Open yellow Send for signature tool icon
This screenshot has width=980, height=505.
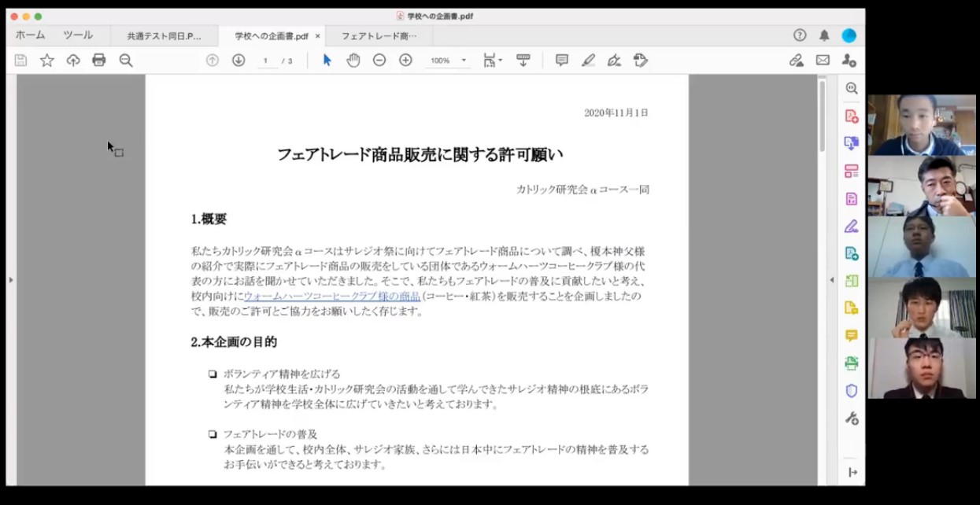pos(851,308)
